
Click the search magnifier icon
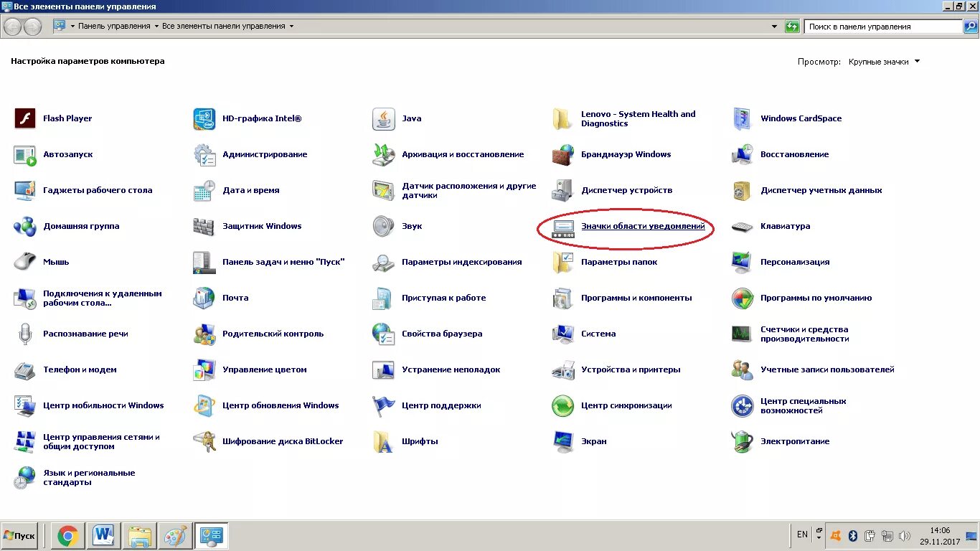point(970,27)
